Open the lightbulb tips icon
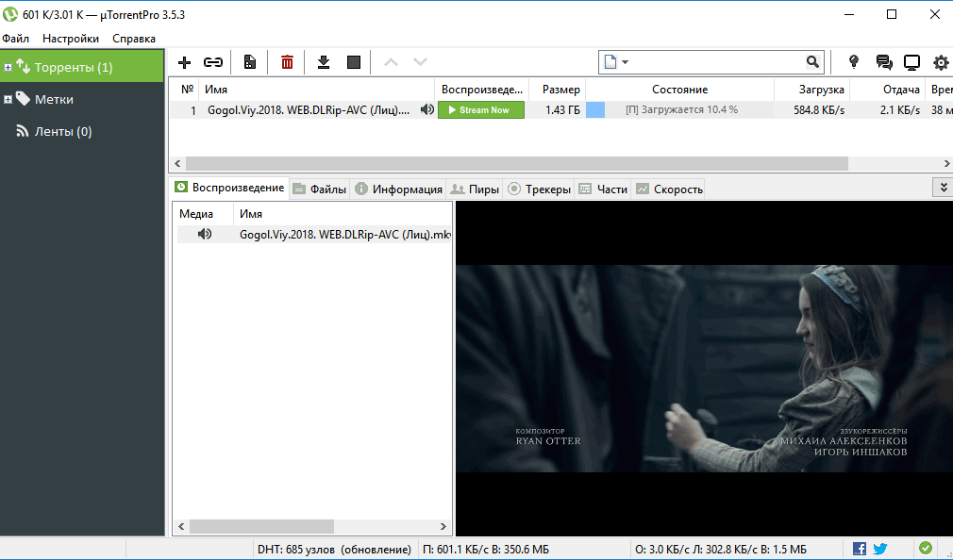The width and height of the screenshot is (953, 560). (853, 62)
